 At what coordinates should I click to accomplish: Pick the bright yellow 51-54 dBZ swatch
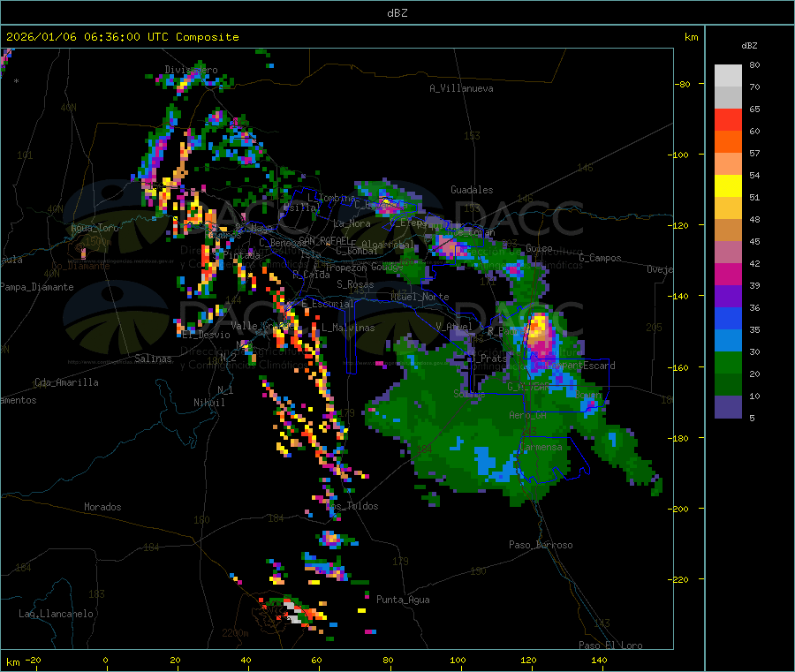click(x=728, y=186)
